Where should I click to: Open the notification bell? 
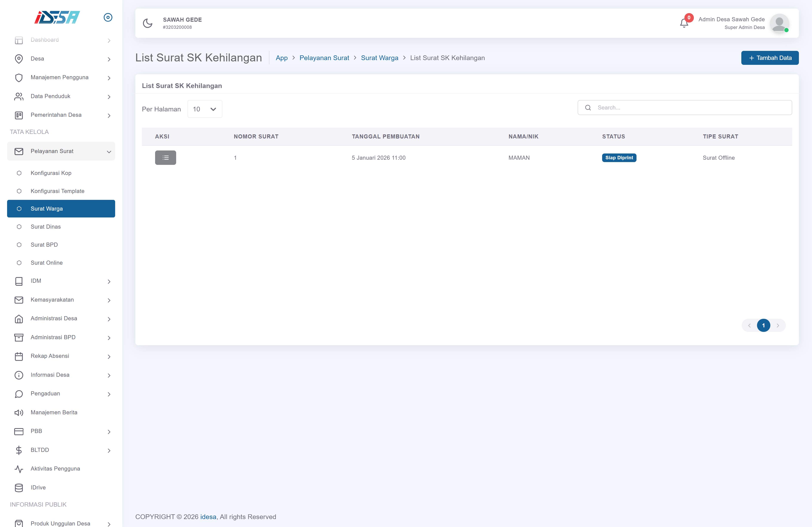[684, 23]
